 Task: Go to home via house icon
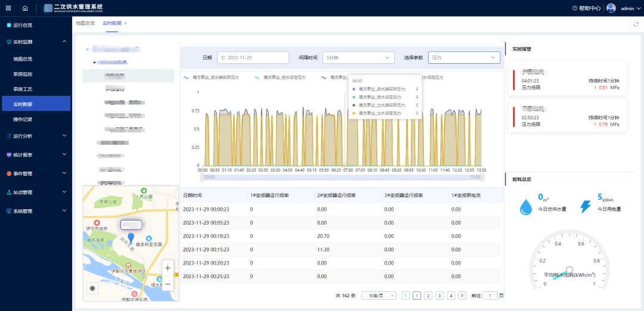[25, 8]
